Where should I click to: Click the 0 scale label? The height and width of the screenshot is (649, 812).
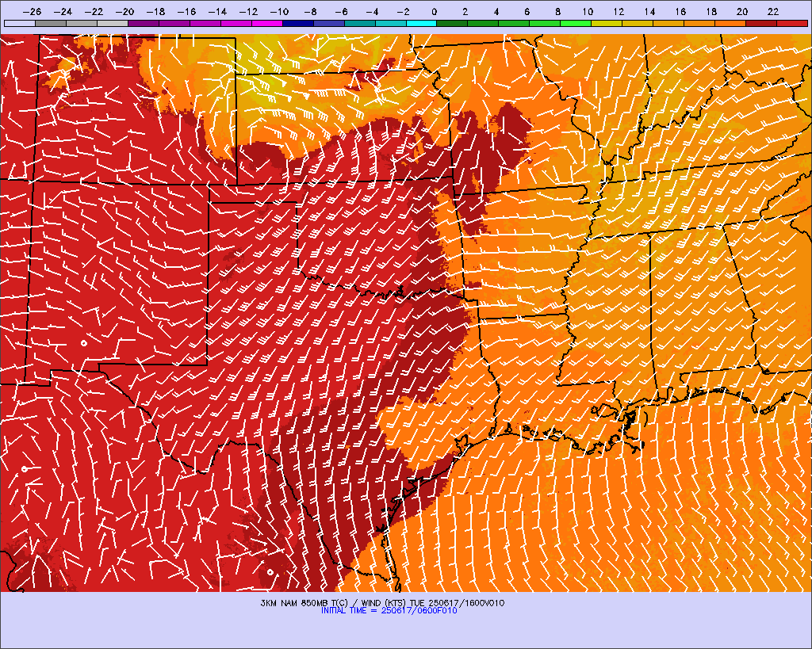(x=434, y=11)
